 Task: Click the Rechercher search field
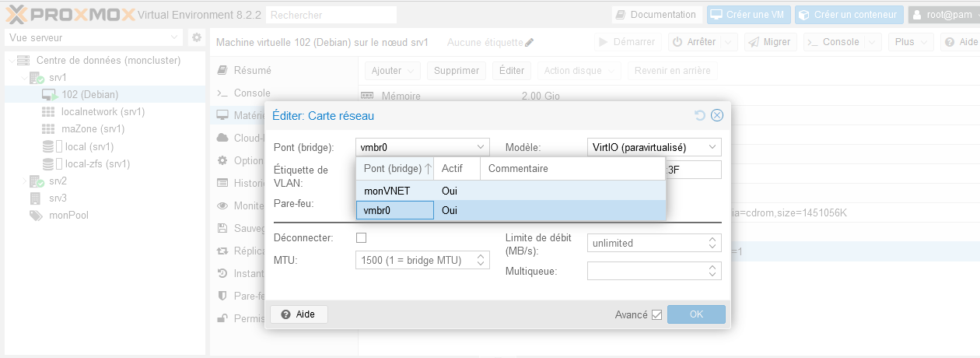pyautogui.click(x=331, y=15)
